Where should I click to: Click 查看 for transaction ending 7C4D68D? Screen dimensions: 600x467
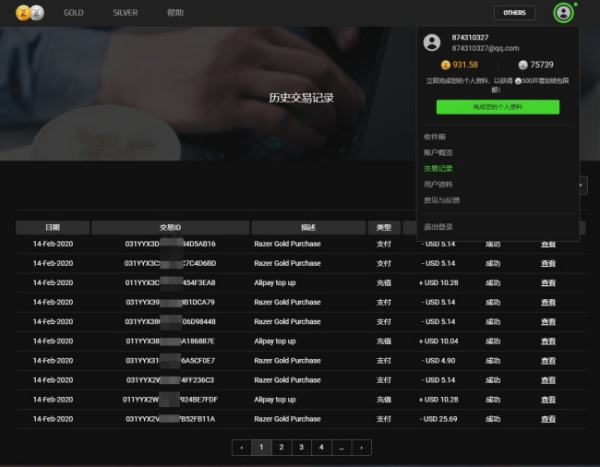point(548,263)
